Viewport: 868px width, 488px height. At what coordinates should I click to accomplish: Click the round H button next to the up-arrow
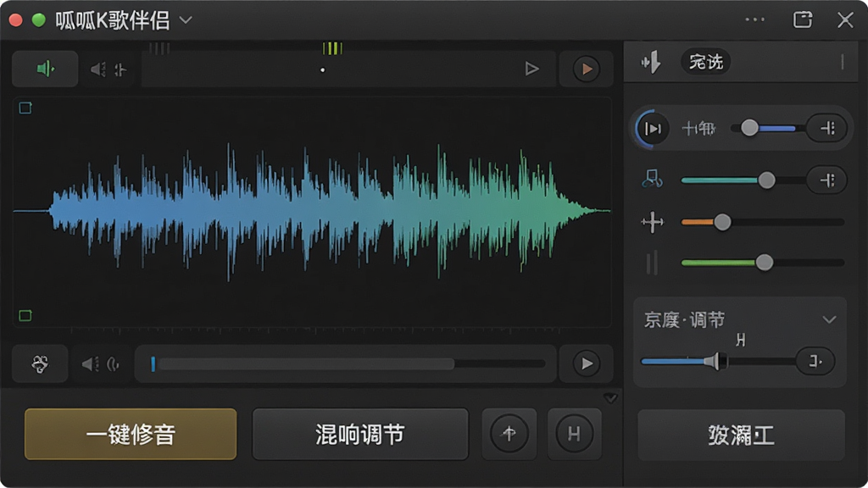[x=574, y=434]
